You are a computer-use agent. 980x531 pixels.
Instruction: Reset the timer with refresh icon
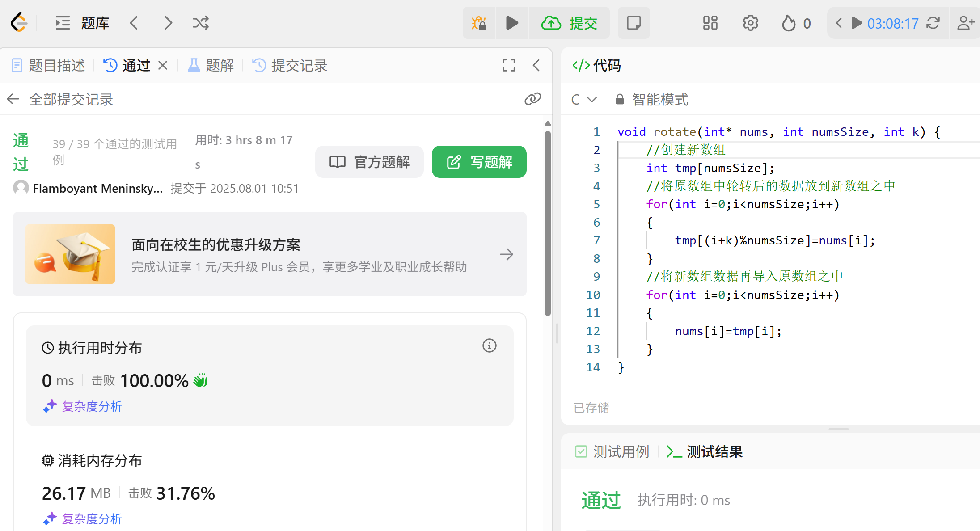[933, 23]
